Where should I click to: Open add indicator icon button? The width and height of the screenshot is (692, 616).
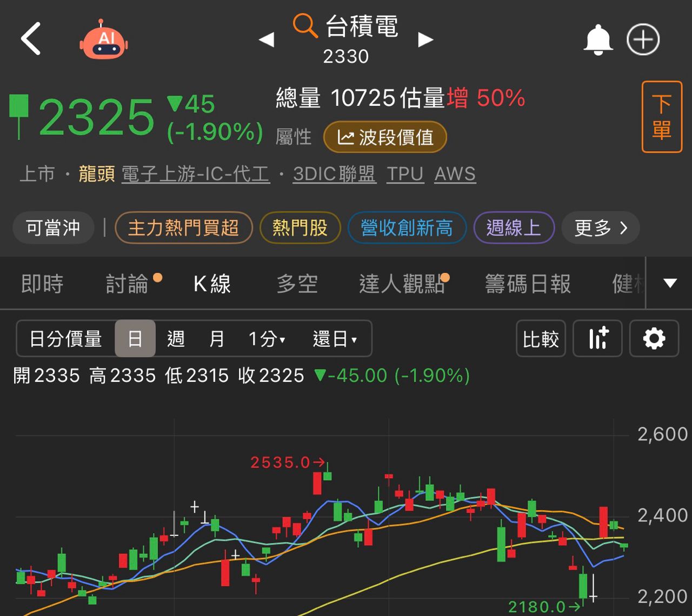pos(597,339)
